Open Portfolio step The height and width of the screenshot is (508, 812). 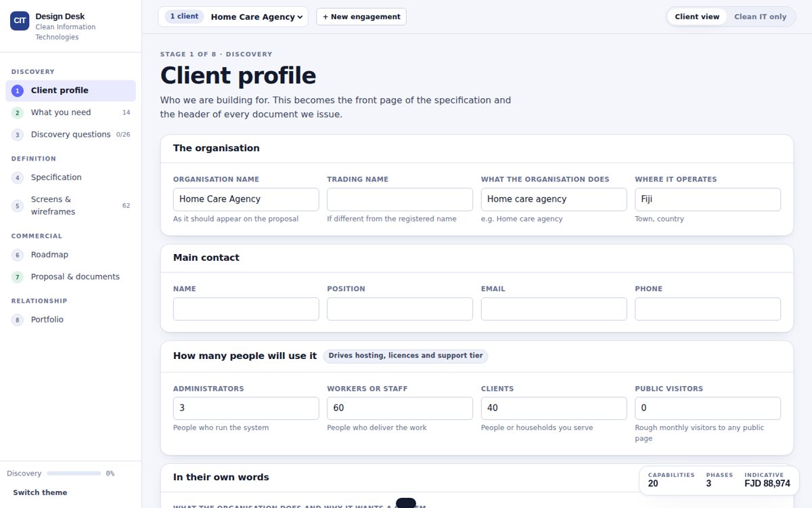pyautogui.click(x=71, y=320)
